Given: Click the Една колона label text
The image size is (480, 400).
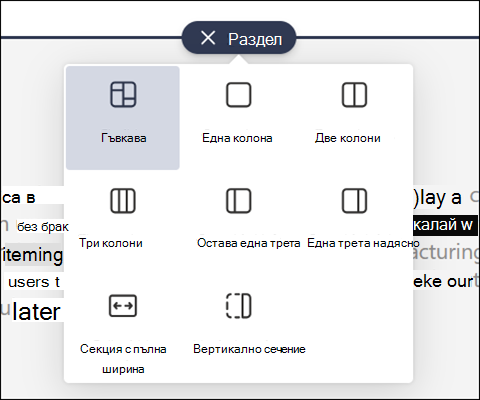Looking at the screenshot, I should coord(237,138).
